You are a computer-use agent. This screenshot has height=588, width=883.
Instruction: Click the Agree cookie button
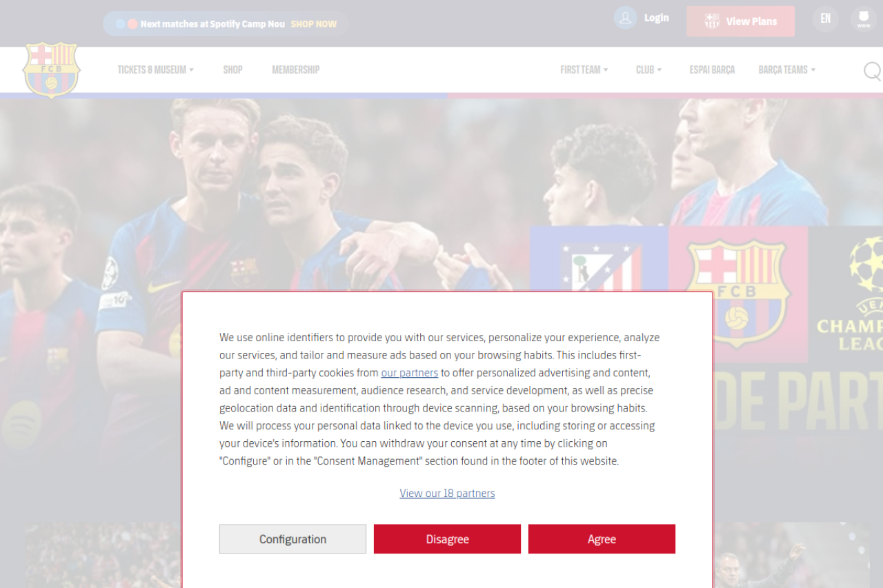click(602, 539)
